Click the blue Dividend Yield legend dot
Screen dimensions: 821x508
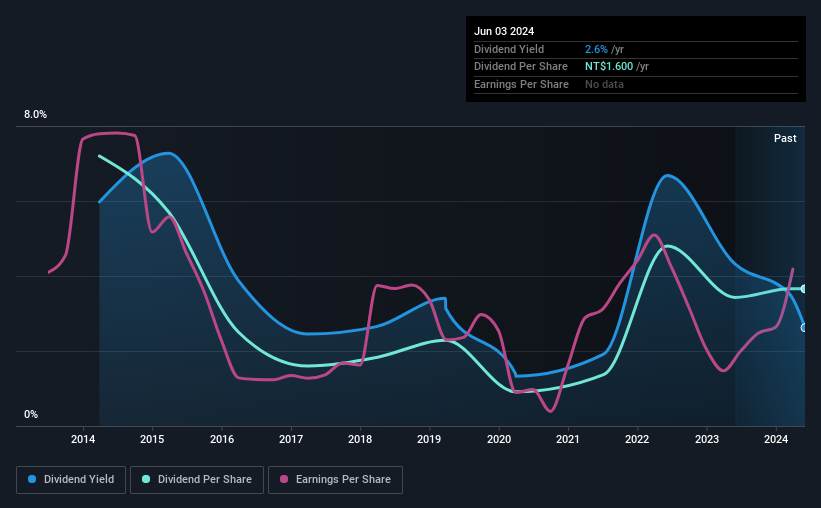(x=32, y=479)
